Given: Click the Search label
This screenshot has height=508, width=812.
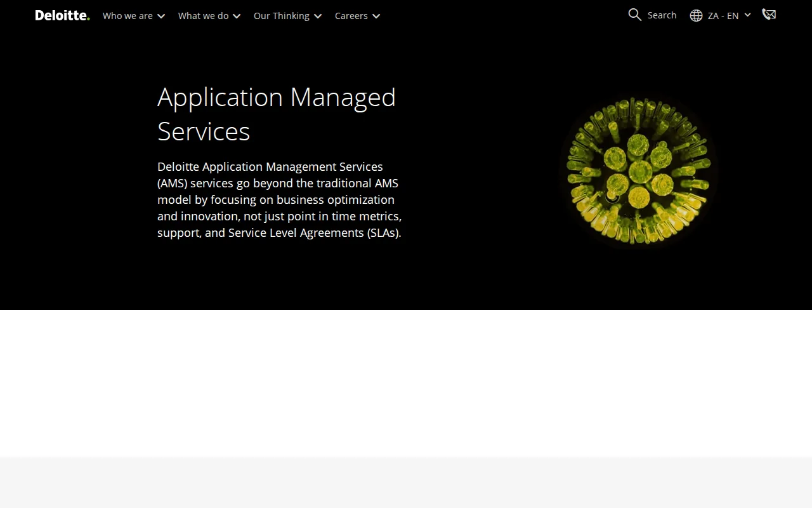Looking at the screenshot, I should pos(662,15).
